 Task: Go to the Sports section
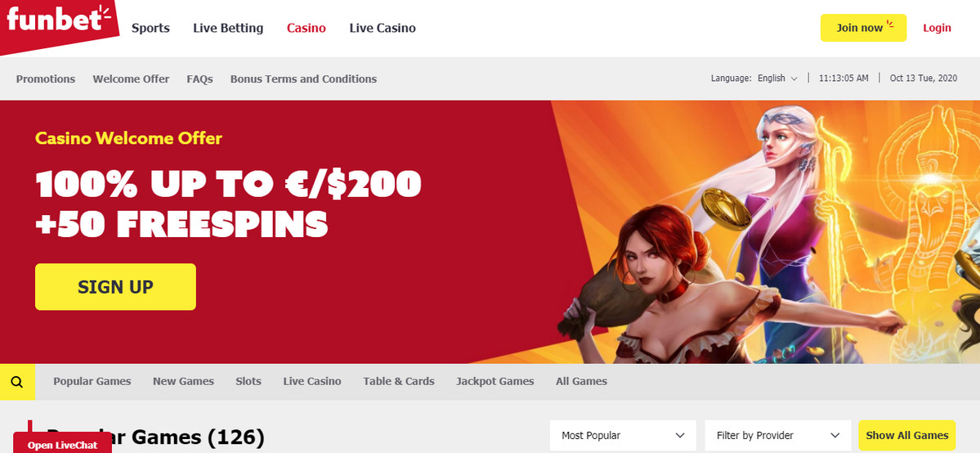[x=150, y=28]
